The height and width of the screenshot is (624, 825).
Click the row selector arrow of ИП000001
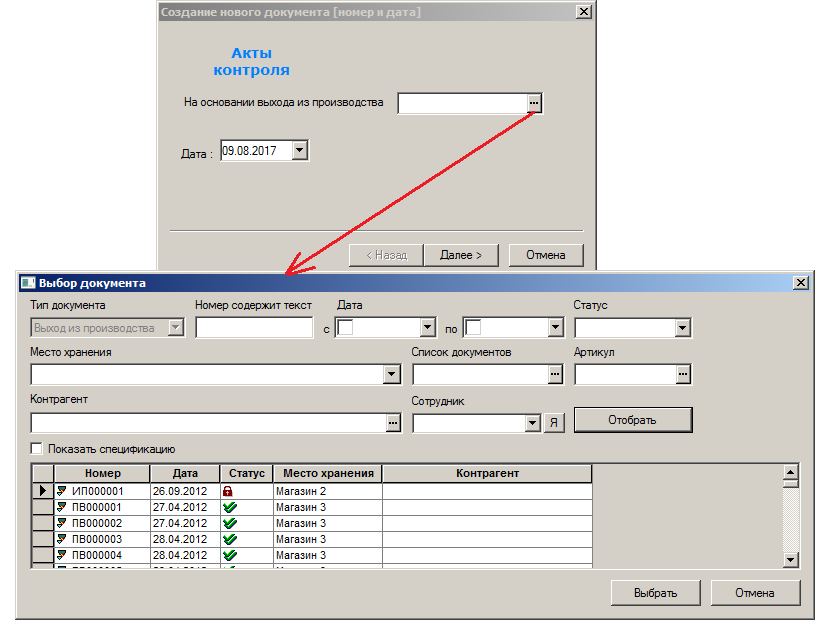click(x=43, y=491)
